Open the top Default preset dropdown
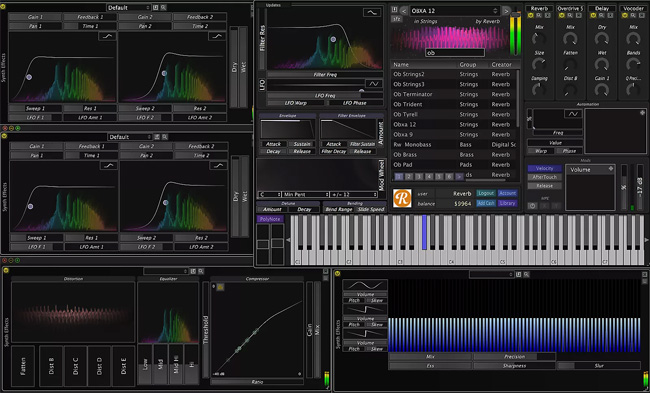The image size is (650, 393). coord(129,7)
